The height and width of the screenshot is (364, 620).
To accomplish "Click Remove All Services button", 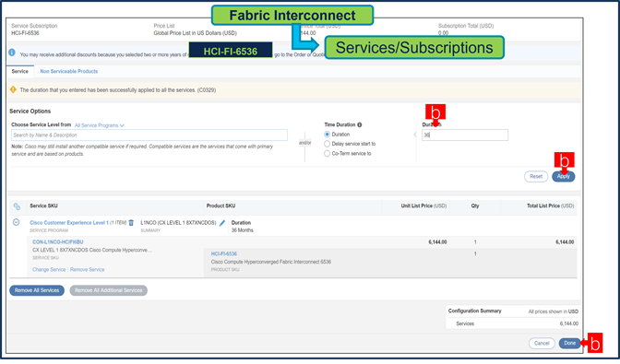I will tap(37, 290).
